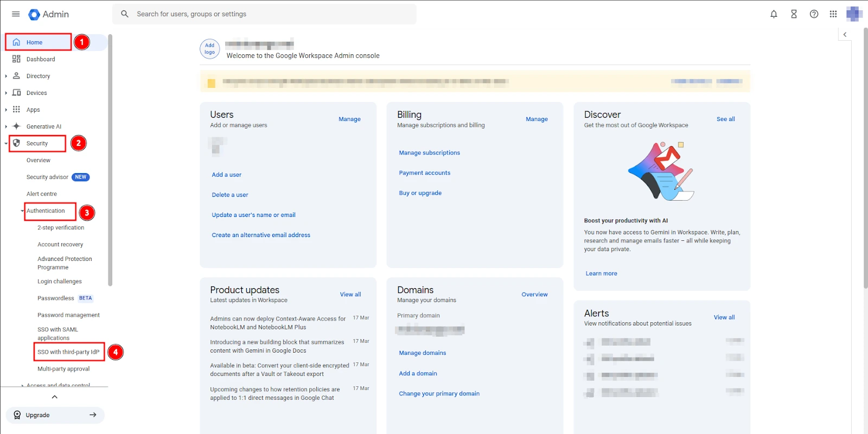Click the Apps grid icon in sidebar
Viewport: 868px width, 434px height.
[x=16, y=110]
